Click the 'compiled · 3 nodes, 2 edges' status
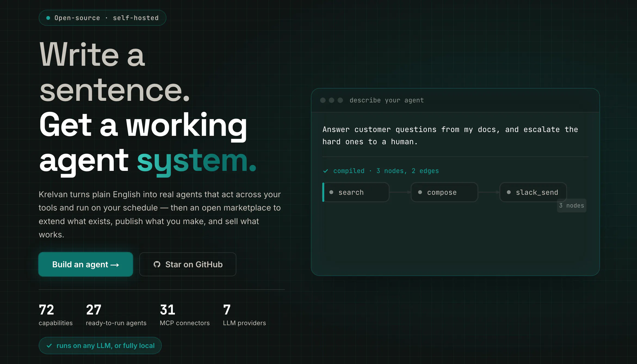 click(381, 171)
